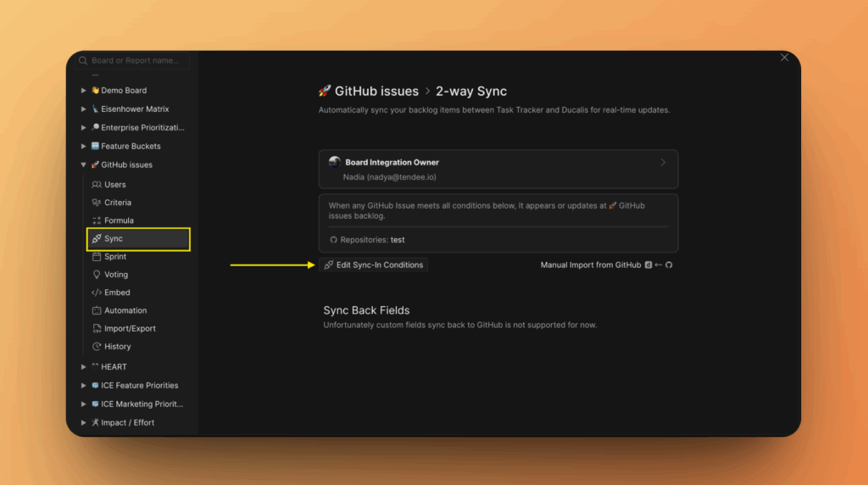Click the History clock icon

pyautogui.click(x=97, y=346)
